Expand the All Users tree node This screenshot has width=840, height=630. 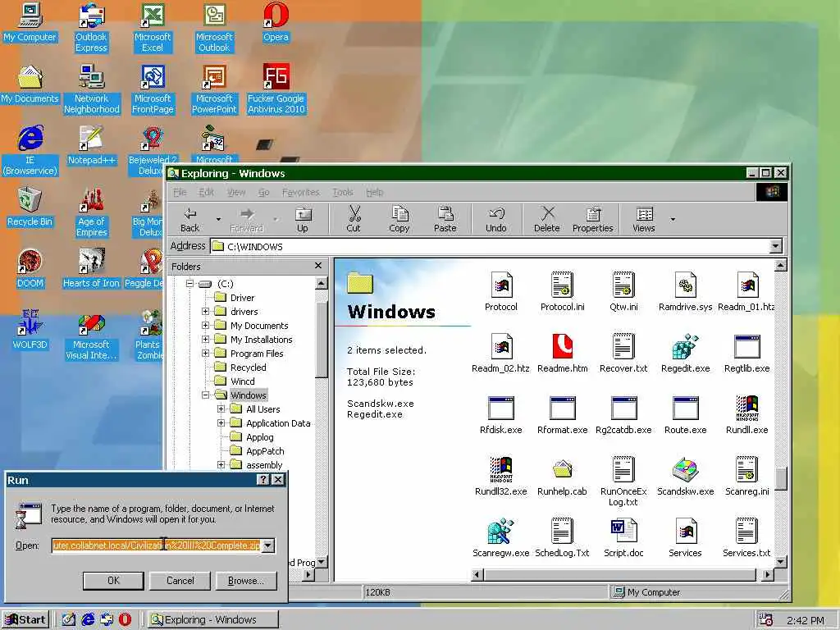pos(221,409)
